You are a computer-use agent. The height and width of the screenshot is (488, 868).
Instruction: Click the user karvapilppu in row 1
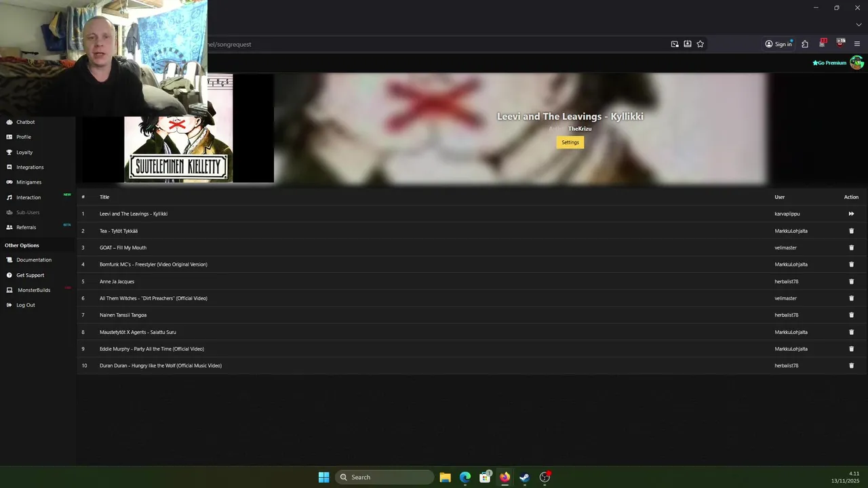[x=787, y=214]
